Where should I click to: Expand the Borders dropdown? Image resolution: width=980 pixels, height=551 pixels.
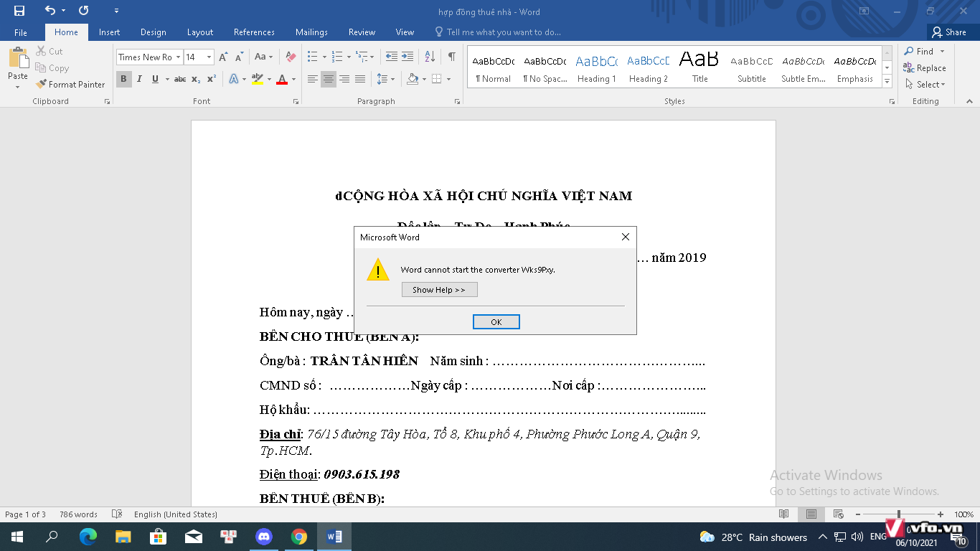(x=448, y=79)
